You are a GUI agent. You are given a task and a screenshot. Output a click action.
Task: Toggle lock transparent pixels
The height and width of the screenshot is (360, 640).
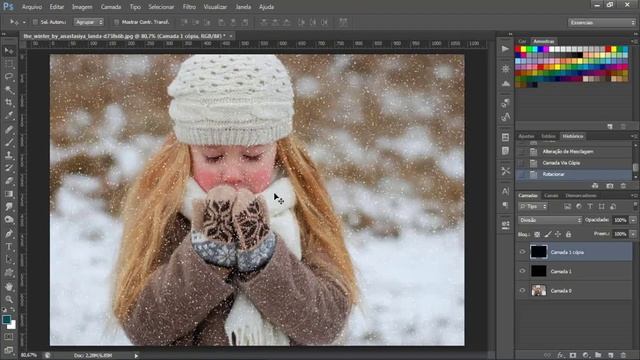537,234
